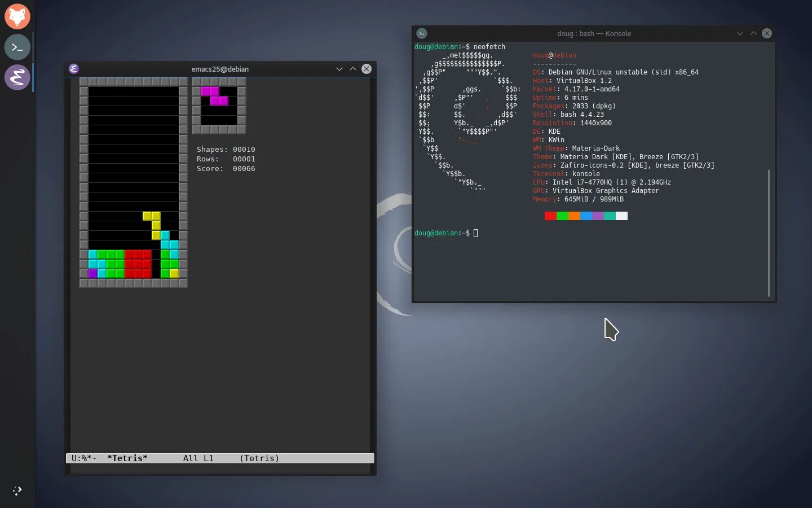The width and height of the screenshot is (812, 508).
Task: Click the 'Shapes: 00010' counter
Action: tap(226, 150)
